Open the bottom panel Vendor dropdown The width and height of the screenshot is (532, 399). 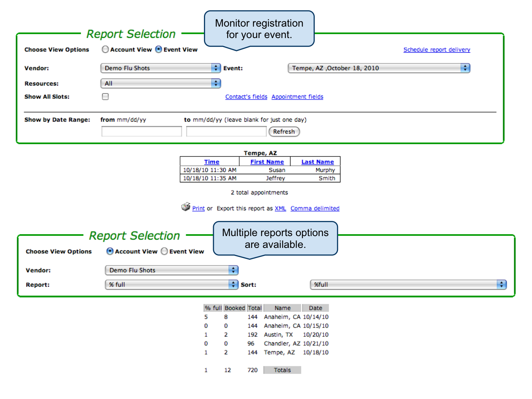[172, 270]
